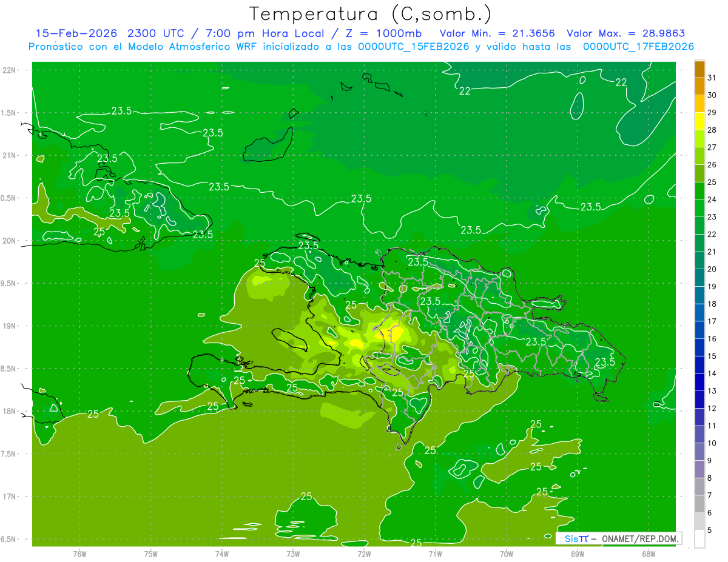Click the '68W' longitude axis label
This screenshot has width=728, height=562.
(649, 554)
